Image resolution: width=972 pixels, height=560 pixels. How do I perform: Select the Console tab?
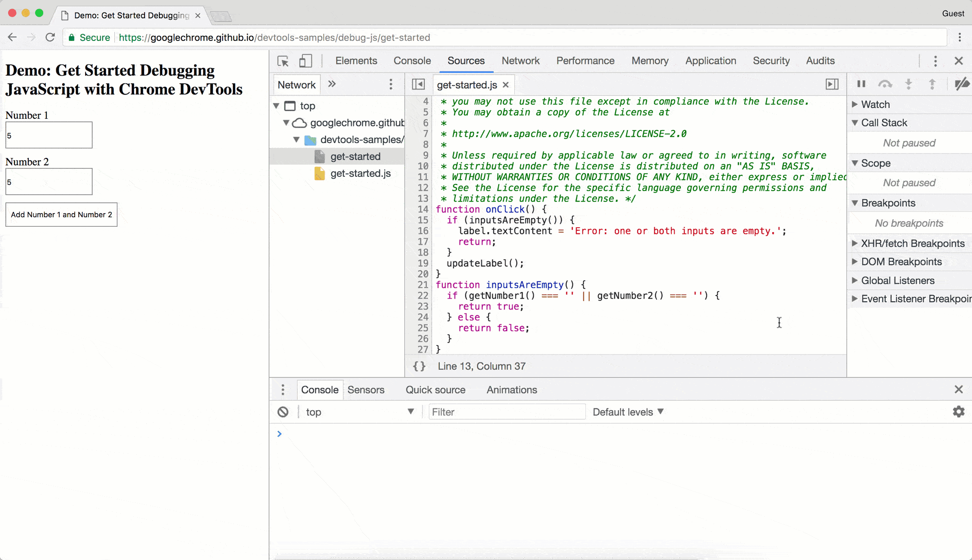(413, 61)
